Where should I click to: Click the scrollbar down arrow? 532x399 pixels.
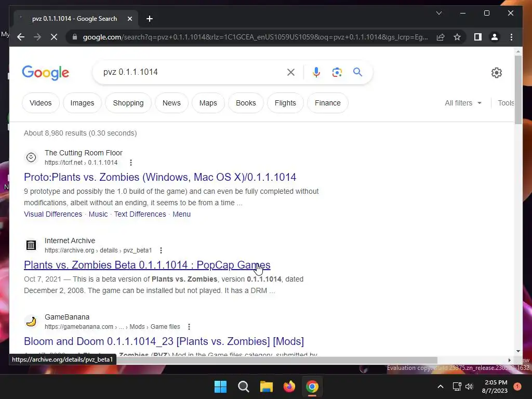pyautogui.click(x=518, y=352)
